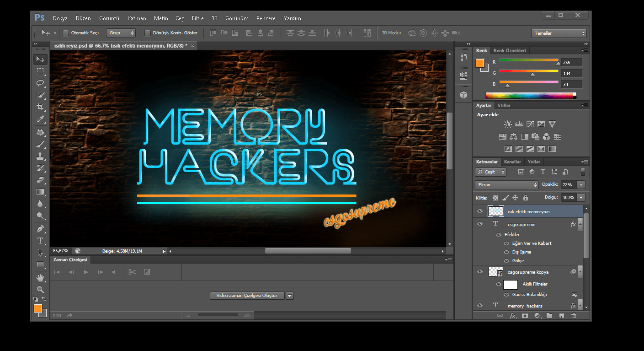Add Color Balance adjustment (scales icon)

click(x=513, y=136)
